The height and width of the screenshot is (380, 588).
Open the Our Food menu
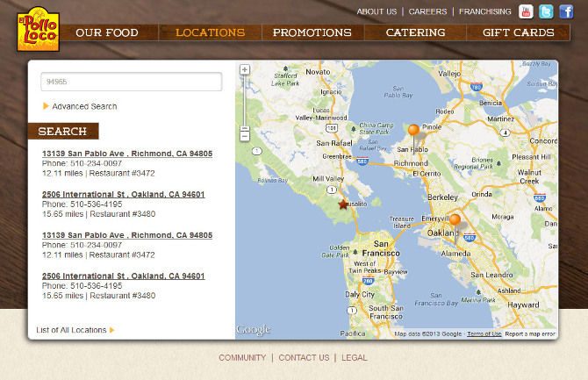[107, 32]
